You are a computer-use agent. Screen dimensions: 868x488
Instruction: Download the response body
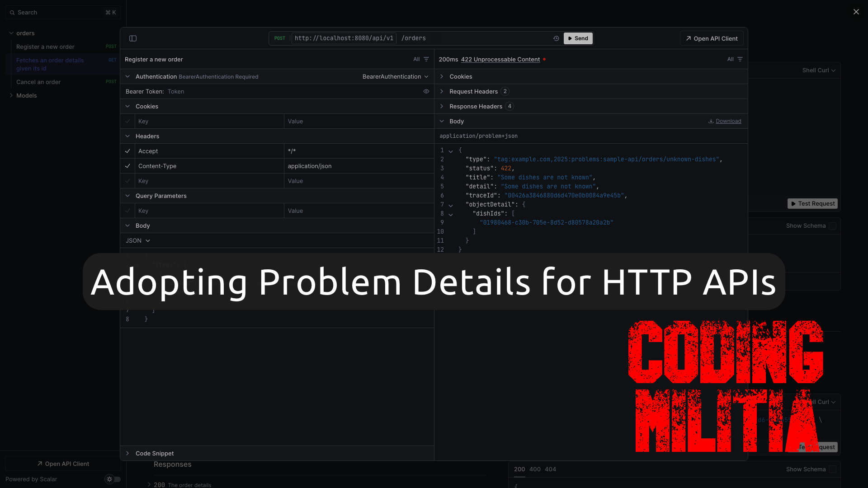(x=725, y=121)
